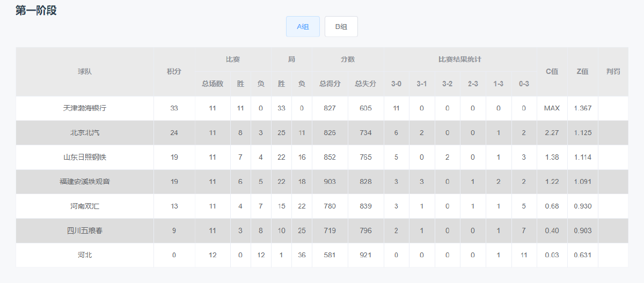Click the 第一阶段 section heading
Screen dimensions: 644x283
tap(36, 11)
